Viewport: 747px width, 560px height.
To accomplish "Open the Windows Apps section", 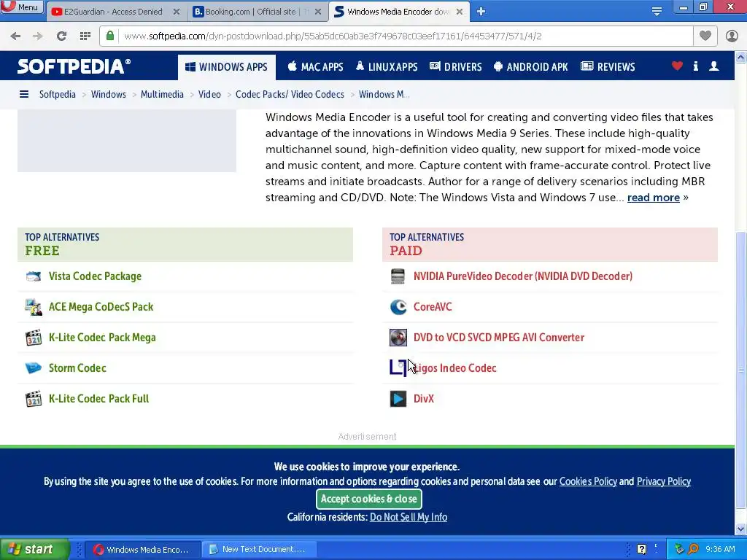I will click(226, 67).
